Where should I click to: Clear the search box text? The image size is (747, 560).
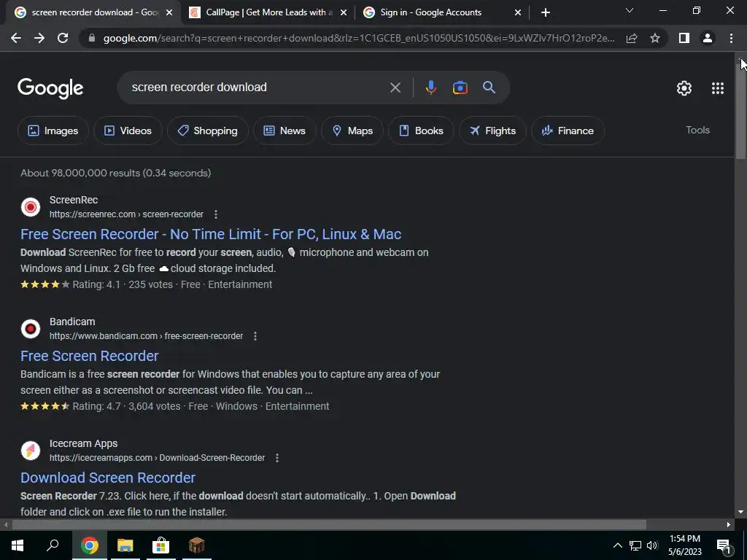coord(395,87)
